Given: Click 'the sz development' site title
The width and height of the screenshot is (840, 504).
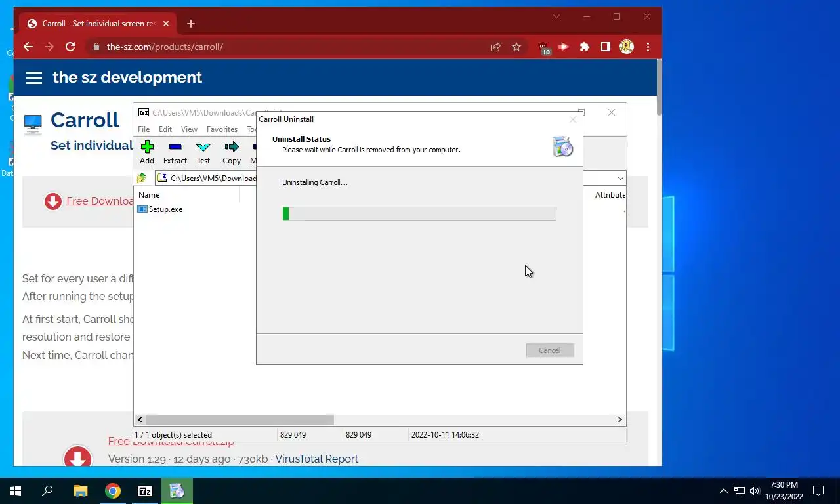Looking at the screenshot, I should [x=127, y=77].
